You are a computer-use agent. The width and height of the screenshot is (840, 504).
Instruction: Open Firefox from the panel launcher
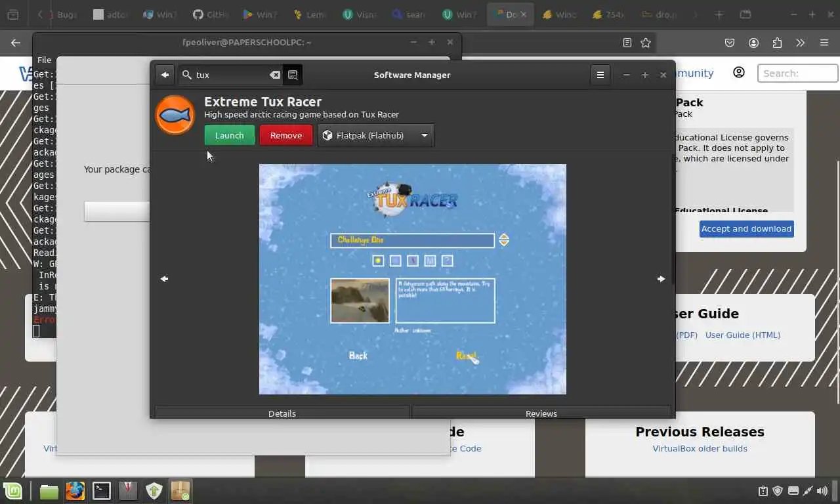(75, 491)
